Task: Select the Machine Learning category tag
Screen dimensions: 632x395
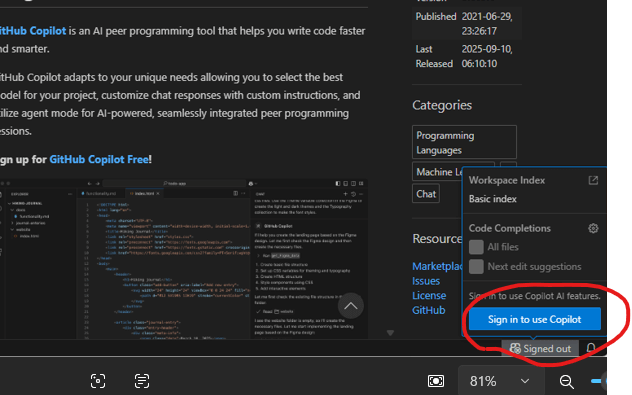Action: pyautogui.click(x=437, y=172)
